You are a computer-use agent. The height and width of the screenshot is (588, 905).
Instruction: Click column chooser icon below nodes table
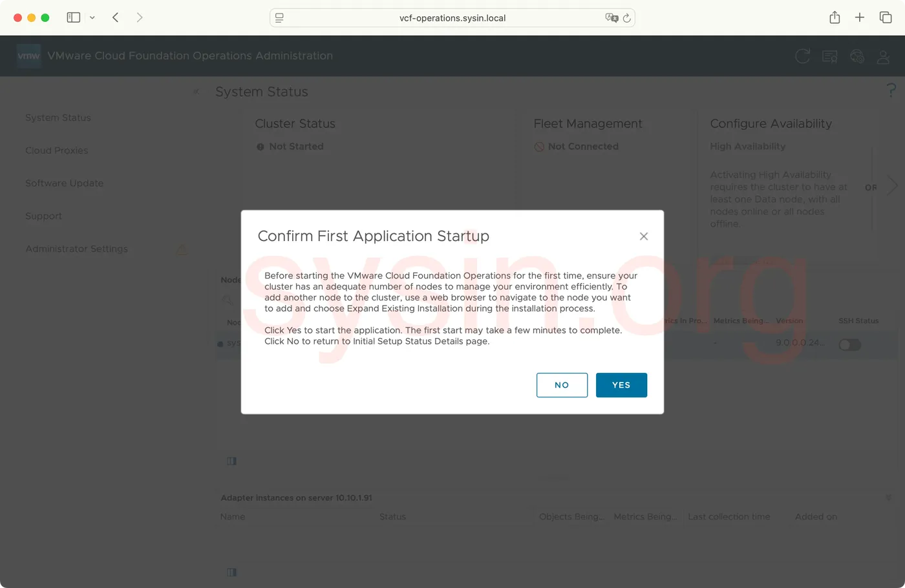[x=231, y=461]
